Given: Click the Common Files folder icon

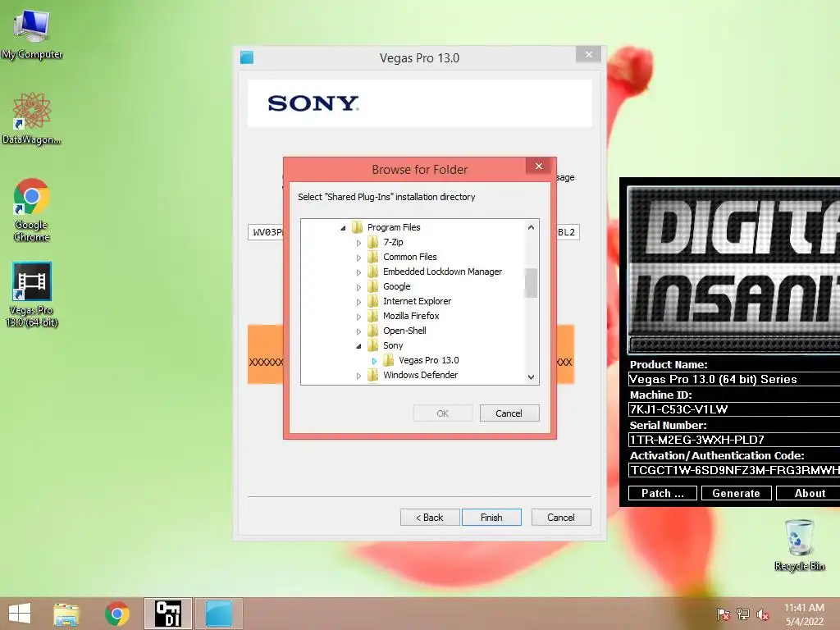Looking at the screenshot, I should coord(373,257).
